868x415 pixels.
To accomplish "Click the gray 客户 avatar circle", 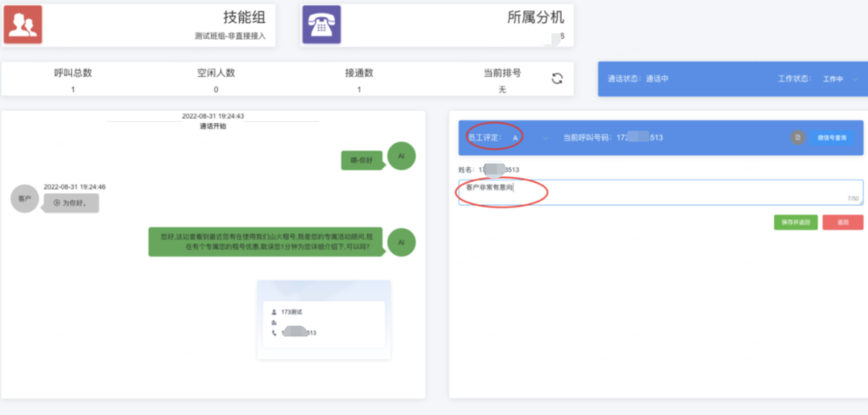I will click(25, 197).
